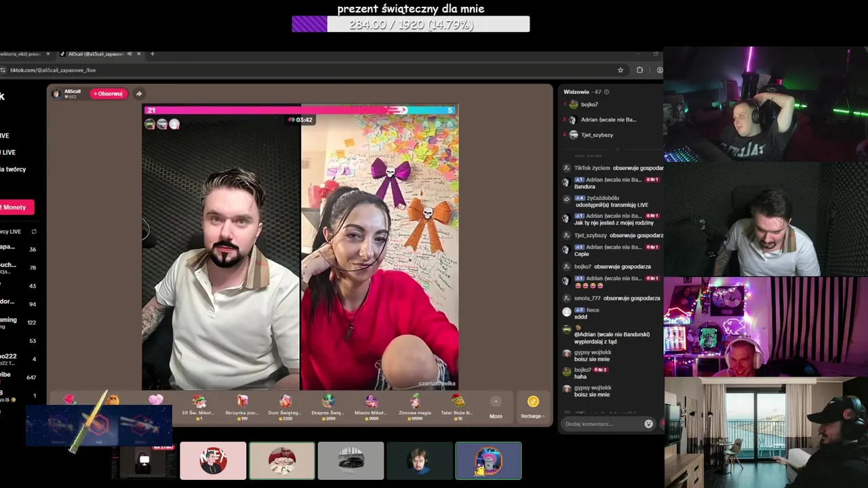The image size is (868, 488).
Task: Click the red Obserwuj follow button
Action: point(108,94)
